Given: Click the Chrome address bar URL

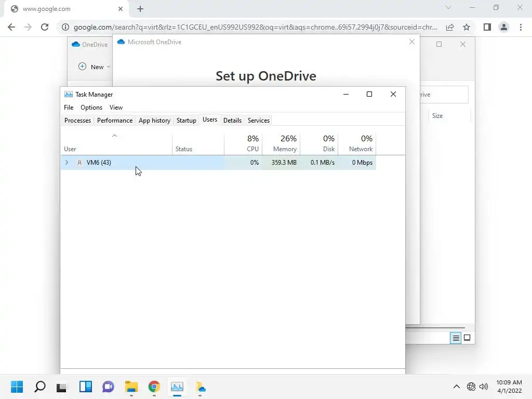Looking at the screenshot, I should click(x=256, y=27).
